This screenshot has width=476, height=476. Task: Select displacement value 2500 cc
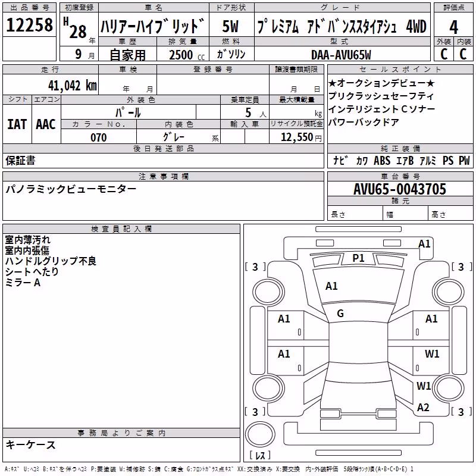coord(187,55)
